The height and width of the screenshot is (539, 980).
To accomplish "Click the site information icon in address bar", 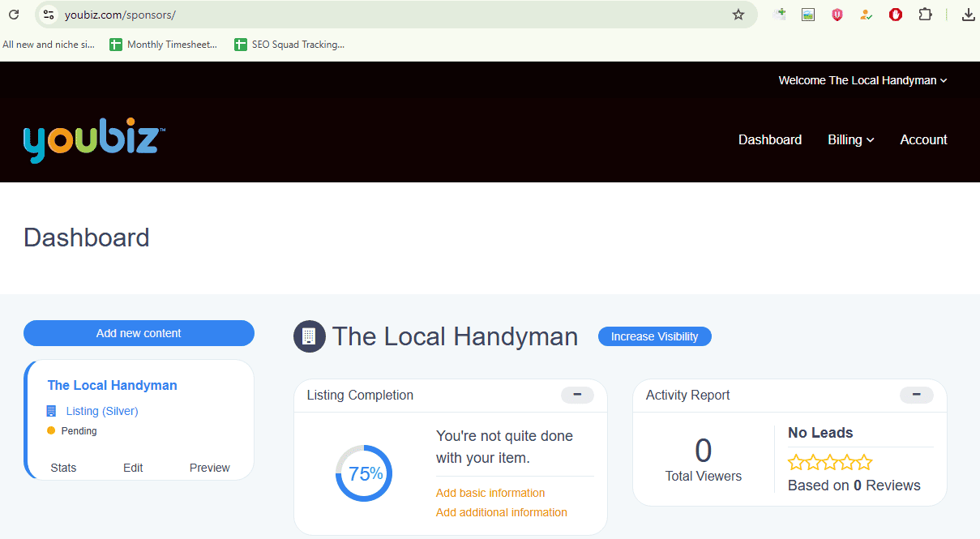I will point(49,15).
